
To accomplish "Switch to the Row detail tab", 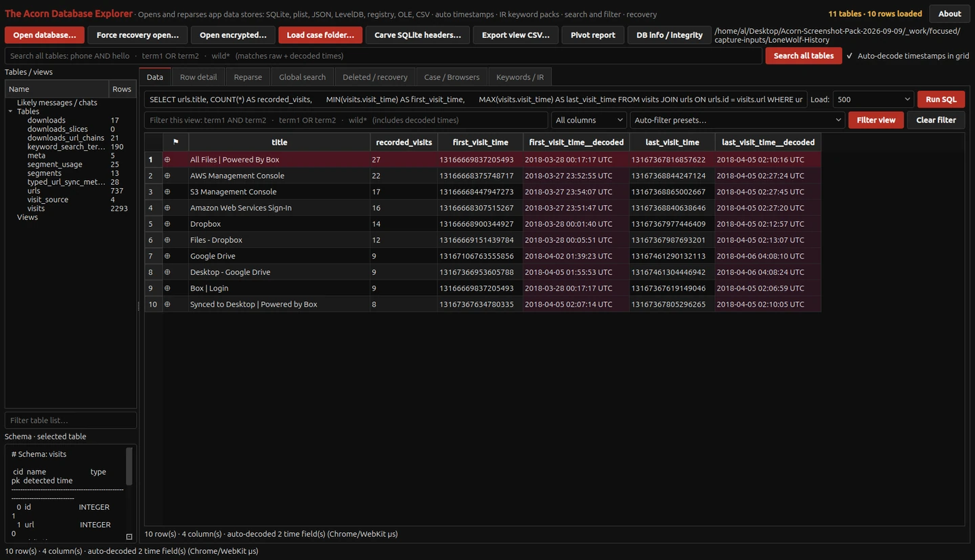I will pos(198,77).
